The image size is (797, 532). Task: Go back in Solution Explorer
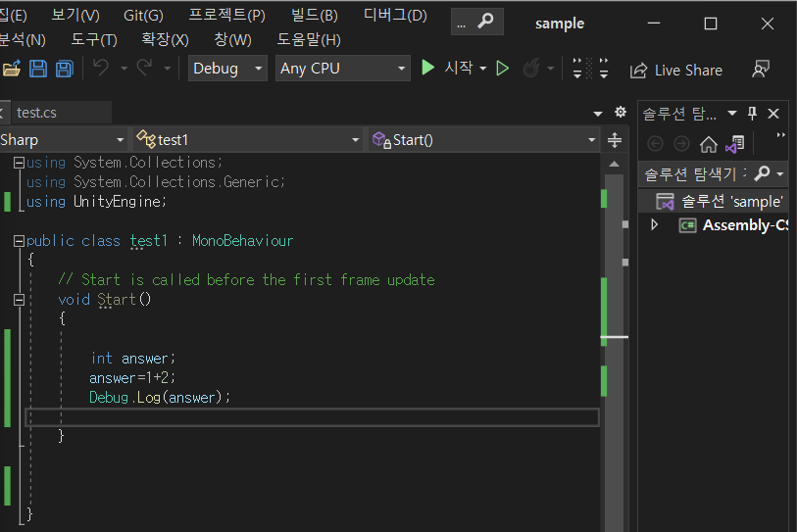point(655,144)
